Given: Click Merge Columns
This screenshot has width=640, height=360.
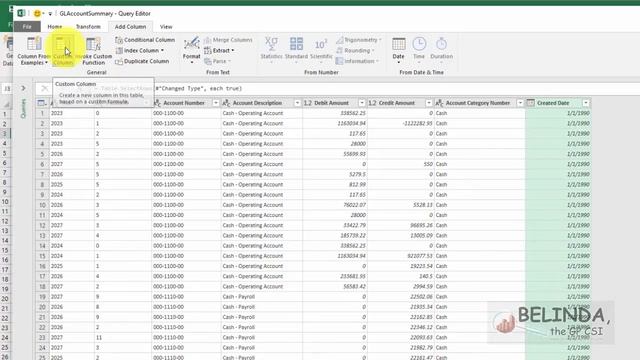Looking at the screenshot, I should click(x=228, y=40).
